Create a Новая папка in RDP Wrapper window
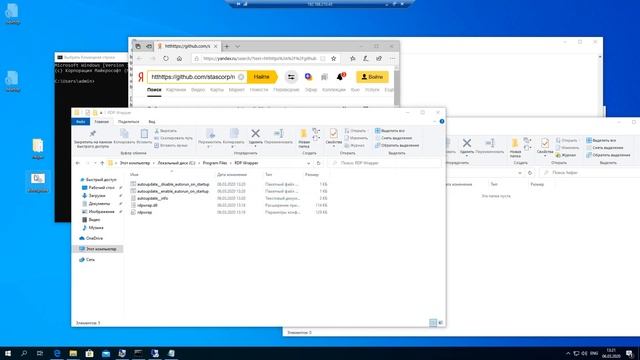 (304, 138)
